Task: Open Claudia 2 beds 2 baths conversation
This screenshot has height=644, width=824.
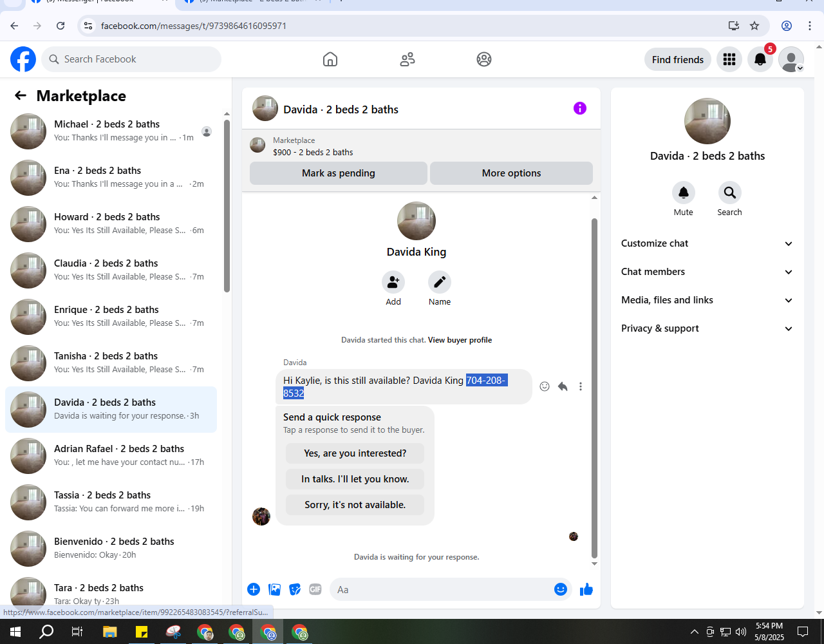Action: pyautogui.click(x=111, y=270)
